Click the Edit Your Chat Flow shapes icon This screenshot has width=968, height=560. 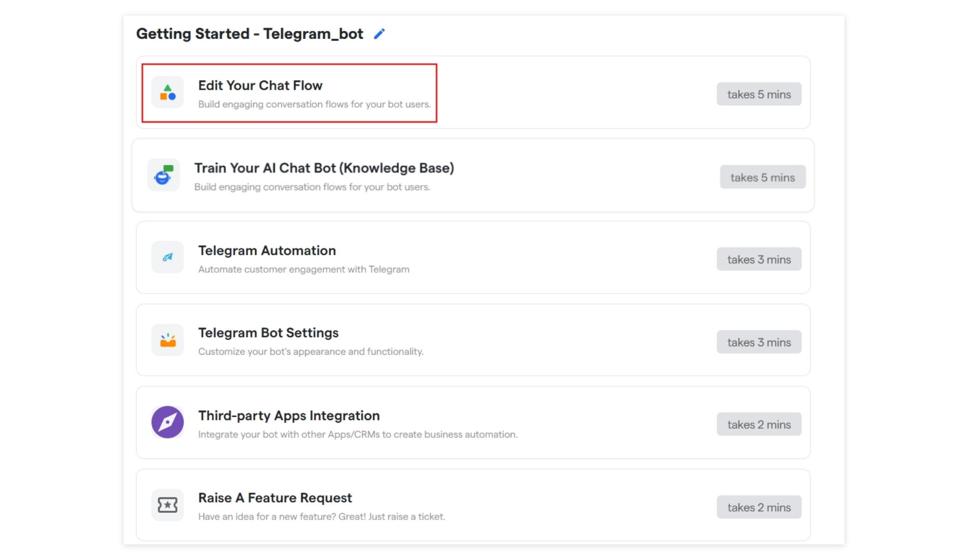click(168, 93)
